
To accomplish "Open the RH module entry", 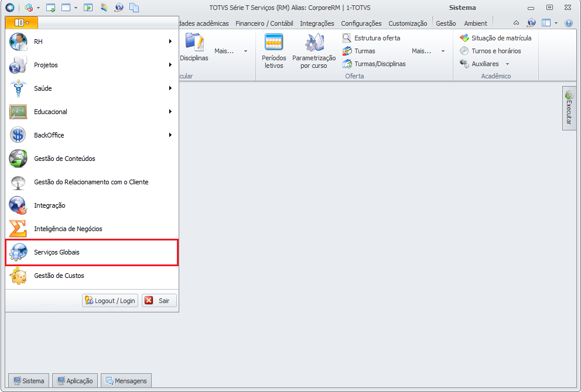I will tap(92, 42).
